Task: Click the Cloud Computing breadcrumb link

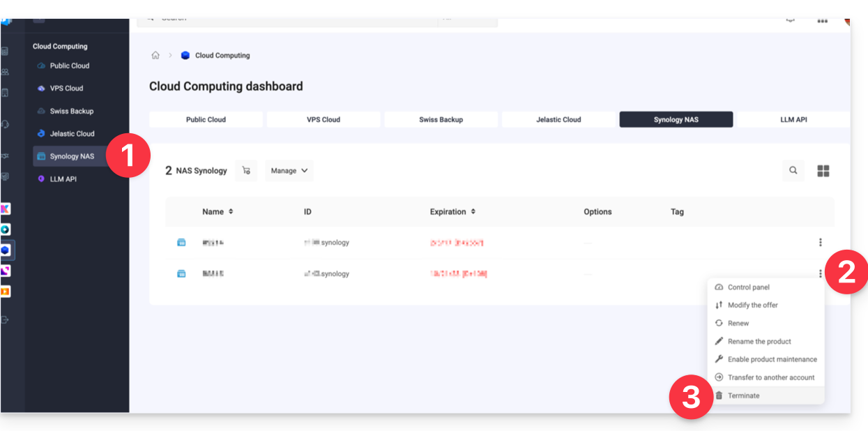Action: 222,56
